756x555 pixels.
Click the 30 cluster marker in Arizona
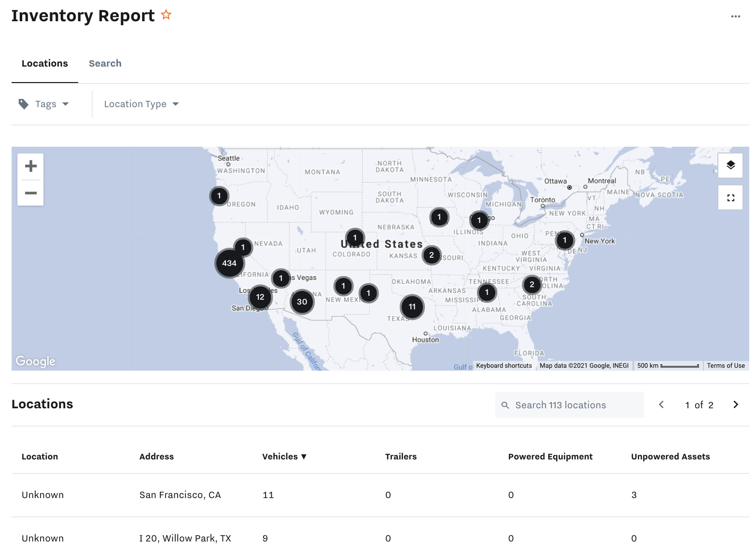[x=302, y=302]
